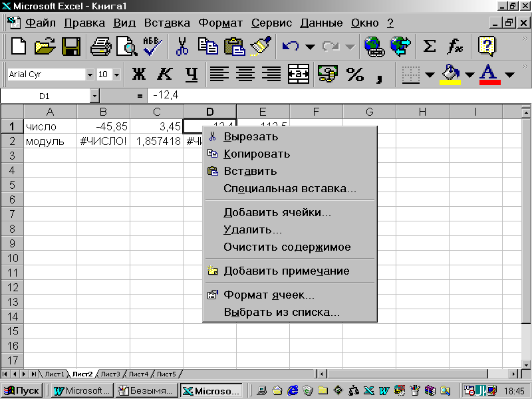Apply the Percent Style format icon
532x399 pixels.
pos(355,74)
